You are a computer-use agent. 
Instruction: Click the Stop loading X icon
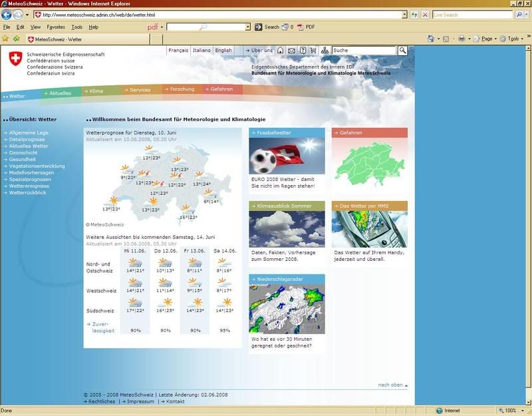coord(425,15)
